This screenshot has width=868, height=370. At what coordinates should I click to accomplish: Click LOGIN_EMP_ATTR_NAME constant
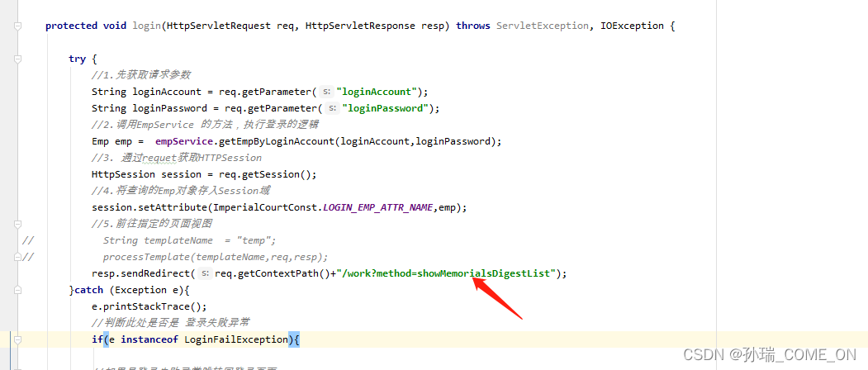point(379,207)
